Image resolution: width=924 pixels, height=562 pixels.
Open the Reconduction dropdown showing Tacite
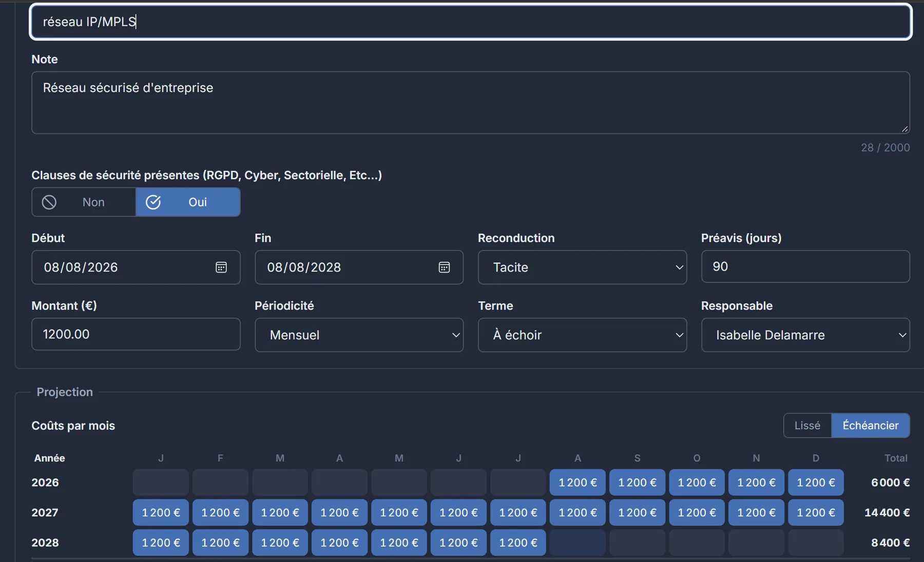[x=582, y=267]
